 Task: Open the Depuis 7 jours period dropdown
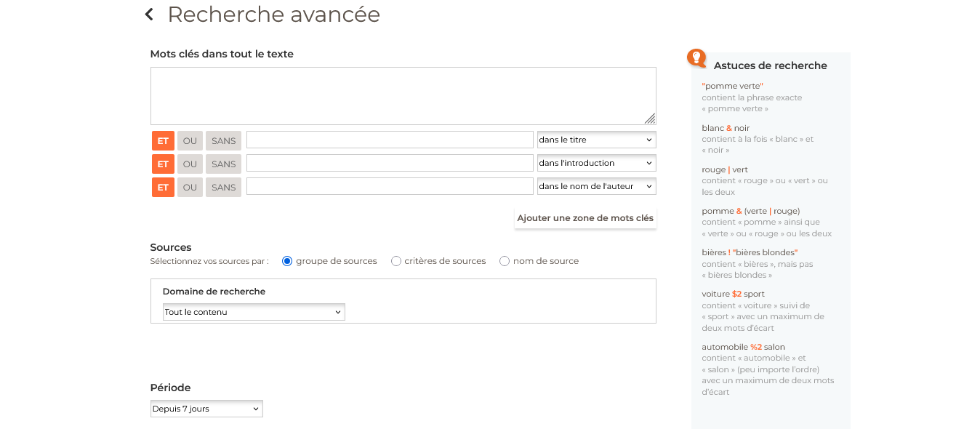click(x=206, y=409)
